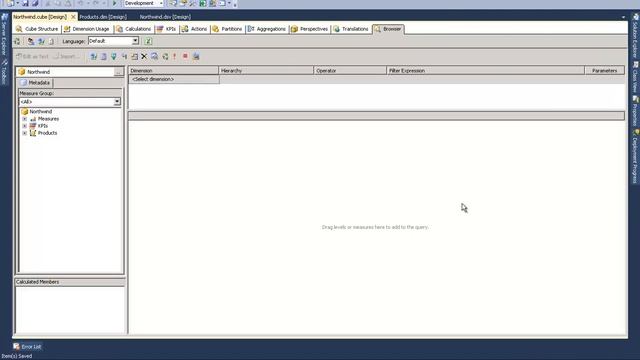
Task: Open the Actions tab
Action: [x=194, y=29]
